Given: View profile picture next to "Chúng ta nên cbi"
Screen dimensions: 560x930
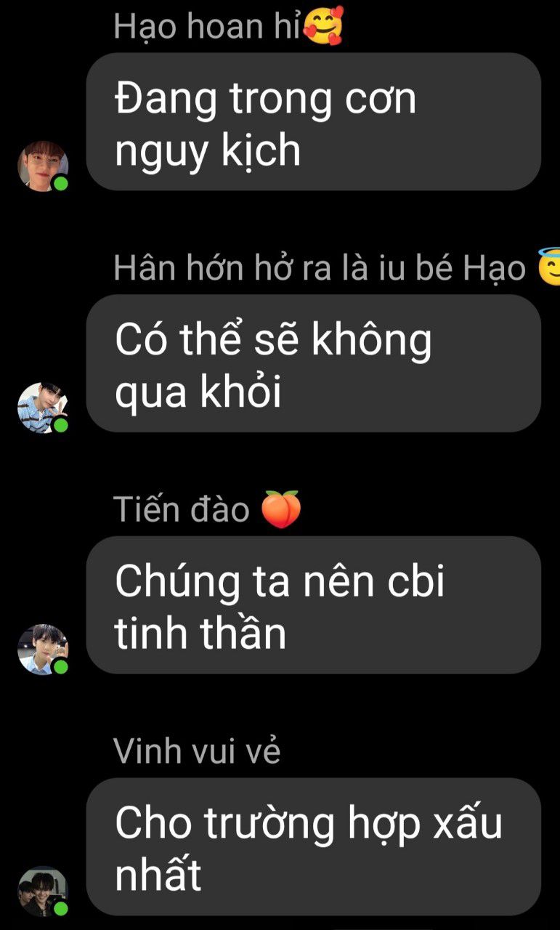Looking at the screenshot, I should click(43, 650).
